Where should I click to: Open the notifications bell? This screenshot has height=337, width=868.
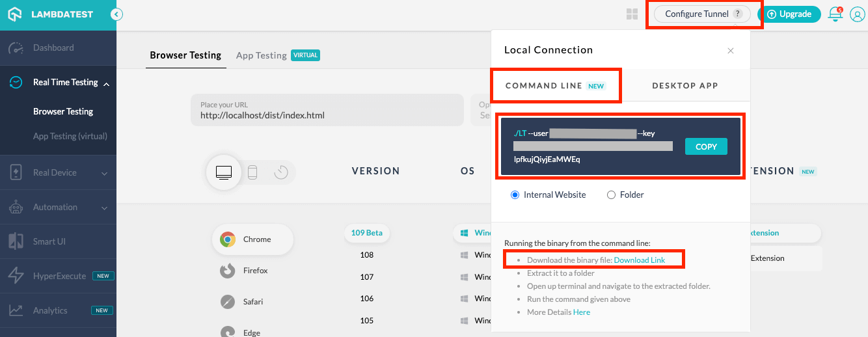point(835,14)
